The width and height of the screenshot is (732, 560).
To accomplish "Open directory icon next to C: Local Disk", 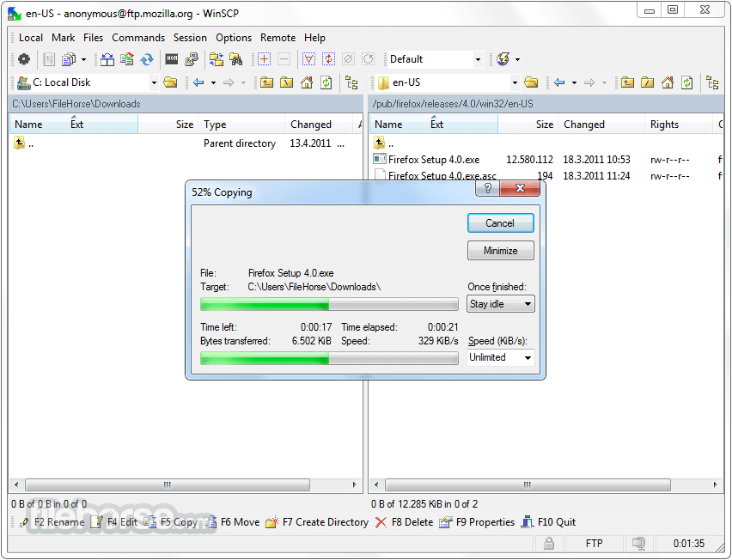I will click(x=170, y=82).
